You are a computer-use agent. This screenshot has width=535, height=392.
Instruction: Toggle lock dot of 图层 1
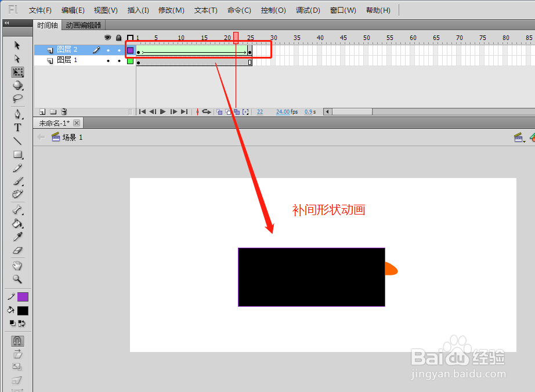(119, 61)
